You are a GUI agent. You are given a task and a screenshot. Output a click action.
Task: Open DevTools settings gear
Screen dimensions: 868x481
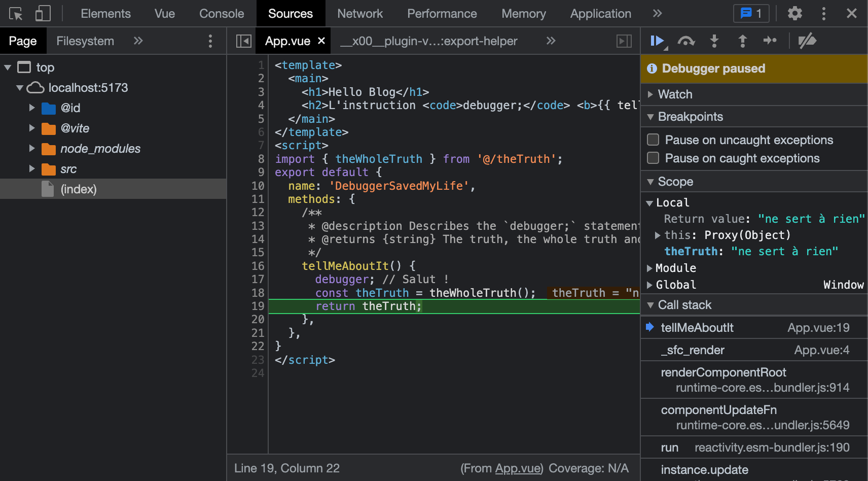[794, 14]
